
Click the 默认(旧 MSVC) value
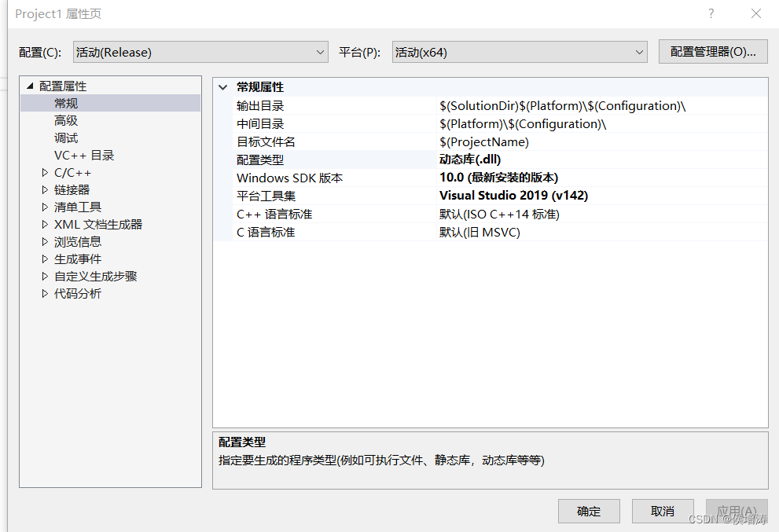pyautogui.click(x=480, y=232)
